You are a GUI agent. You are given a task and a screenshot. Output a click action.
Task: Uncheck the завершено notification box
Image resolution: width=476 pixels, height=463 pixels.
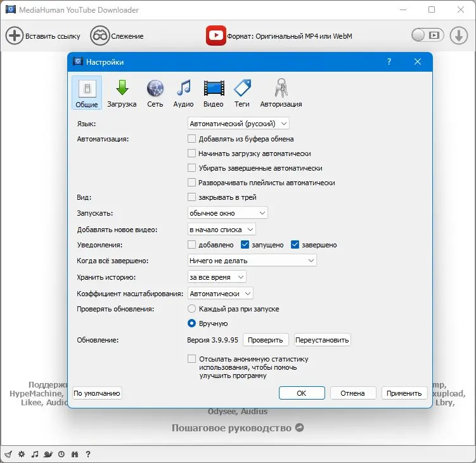(x=295, y=245)
